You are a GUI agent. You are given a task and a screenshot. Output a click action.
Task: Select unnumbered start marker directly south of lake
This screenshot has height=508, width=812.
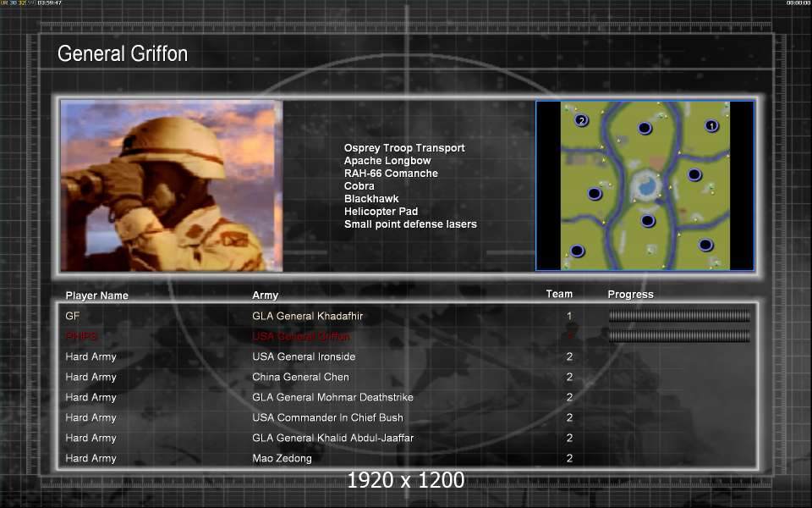click(x=648, y=221)
